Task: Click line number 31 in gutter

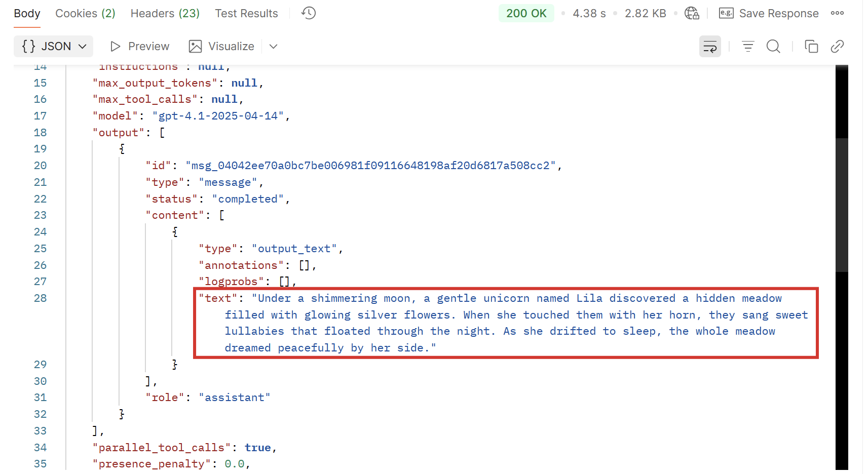Action: [x=40, y=398]
